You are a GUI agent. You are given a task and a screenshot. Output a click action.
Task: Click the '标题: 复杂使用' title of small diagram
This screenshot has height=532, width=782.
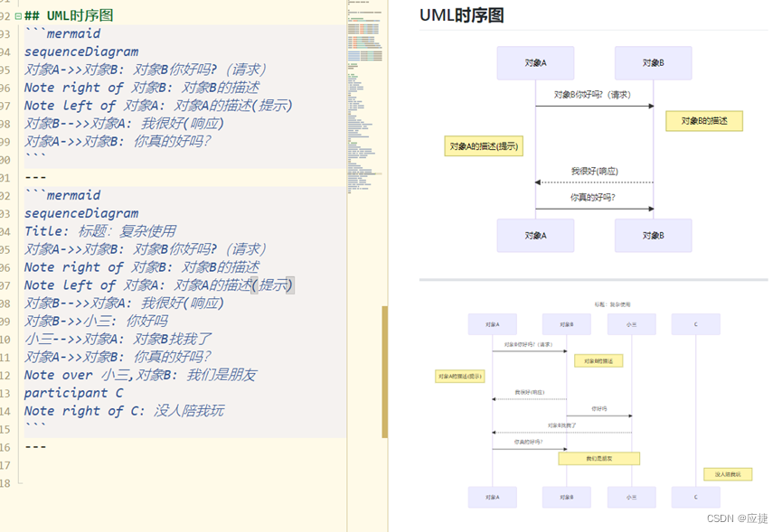pyautogui.click(x=612, y=304)
